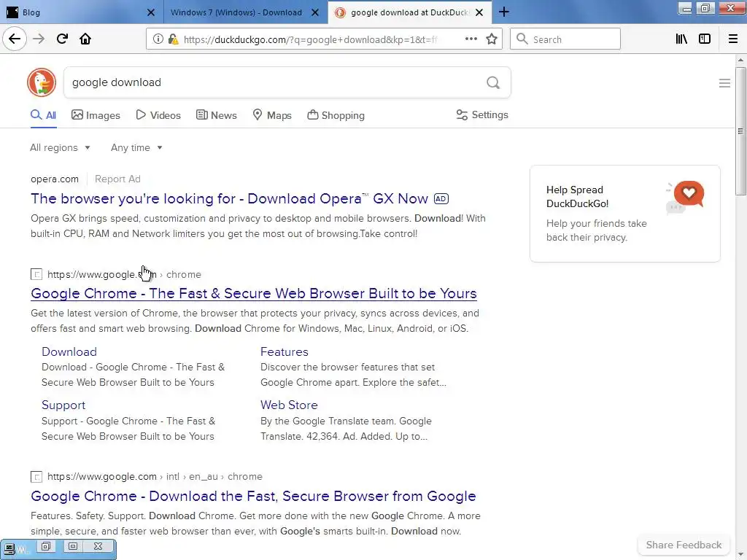The width and height of the screenshot is (747, 560).
Task: Close the DuckDuckGo search tab
Action: tap(479, 12)
